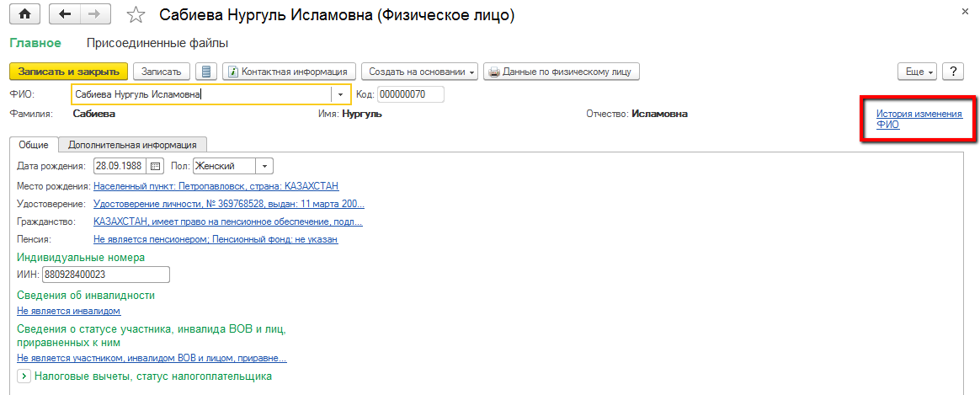This screenshot has height=395, width=980.
Task: Expand Налоговые вычеты section
Action: coord(24,376)
